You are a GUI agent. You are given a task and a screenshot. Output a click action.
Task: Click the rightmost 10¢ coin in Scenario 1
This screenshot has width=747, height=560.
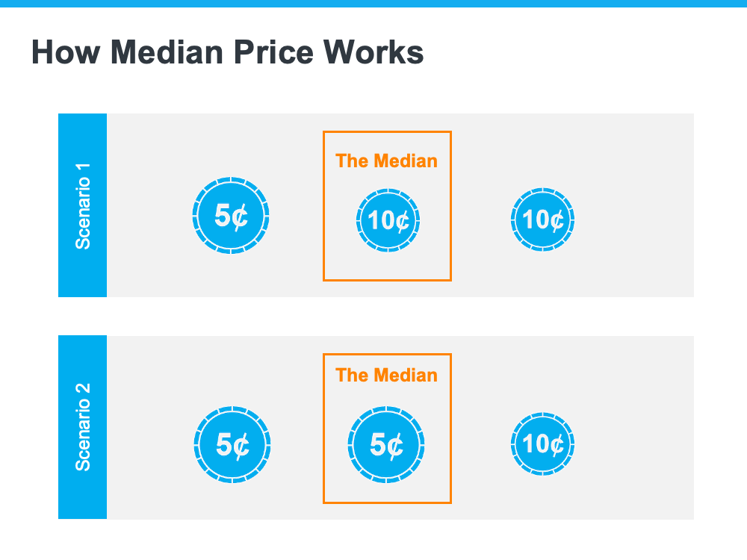[x=542, y=220]
